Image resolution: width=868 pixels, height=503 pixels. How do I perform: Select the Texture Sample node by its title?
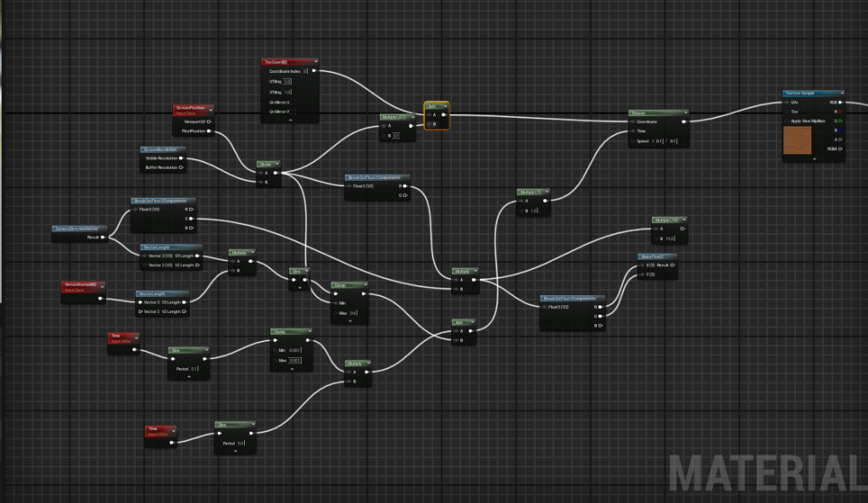click(800, 93)
